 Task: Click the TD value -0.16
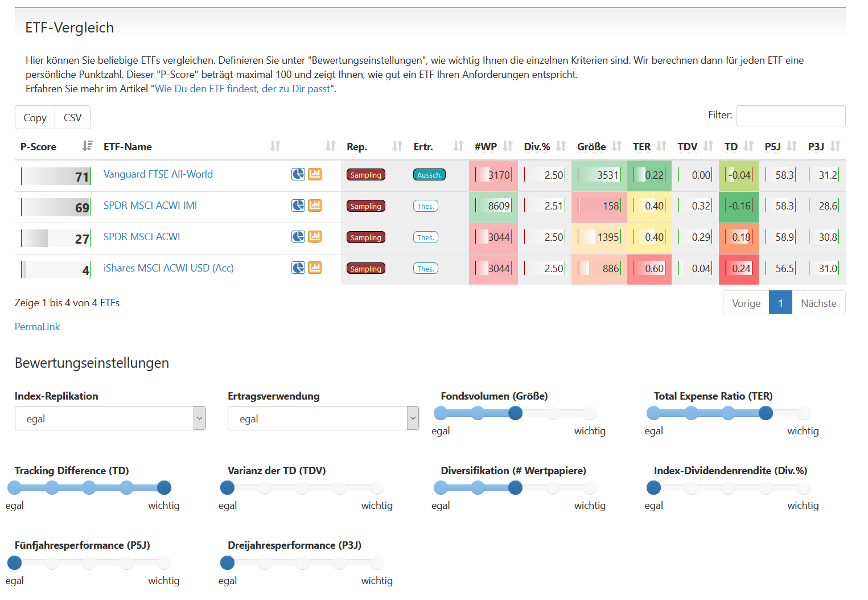tap(740, 206)
